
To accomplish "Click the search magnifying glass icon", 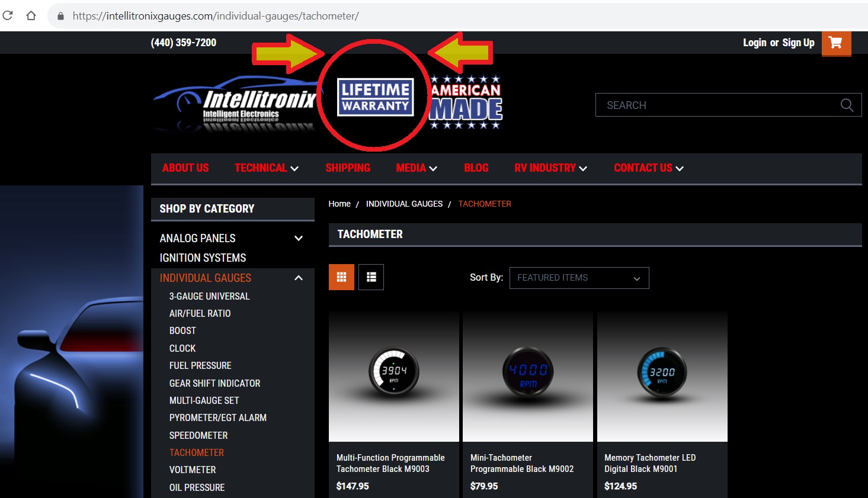I will pyautogui.click(x=847, y=105).
